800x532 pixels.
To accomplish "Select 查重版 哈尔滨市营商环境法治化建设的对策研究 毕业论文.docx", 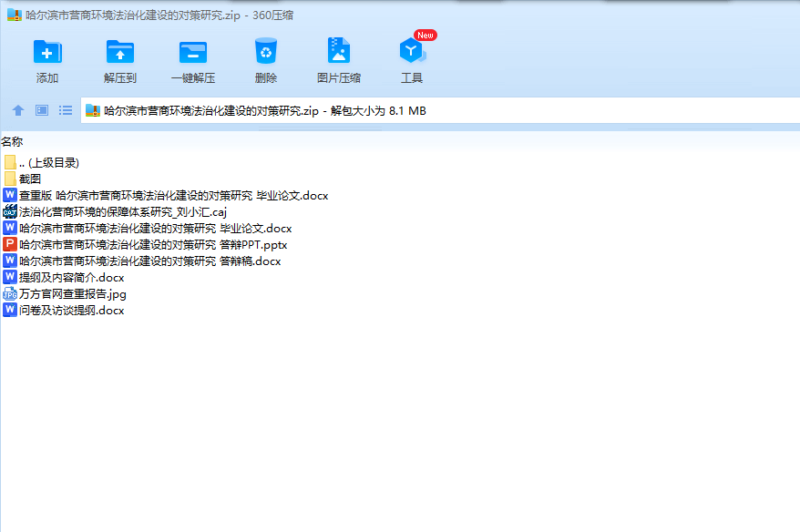I will (166, 195).
